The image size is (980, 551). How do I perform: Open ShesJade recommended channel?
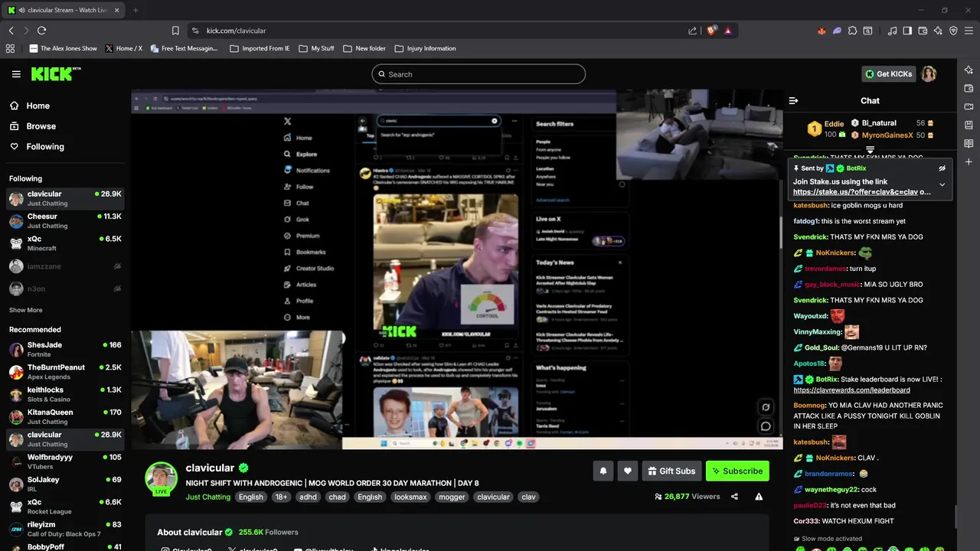tap(65, 350)
